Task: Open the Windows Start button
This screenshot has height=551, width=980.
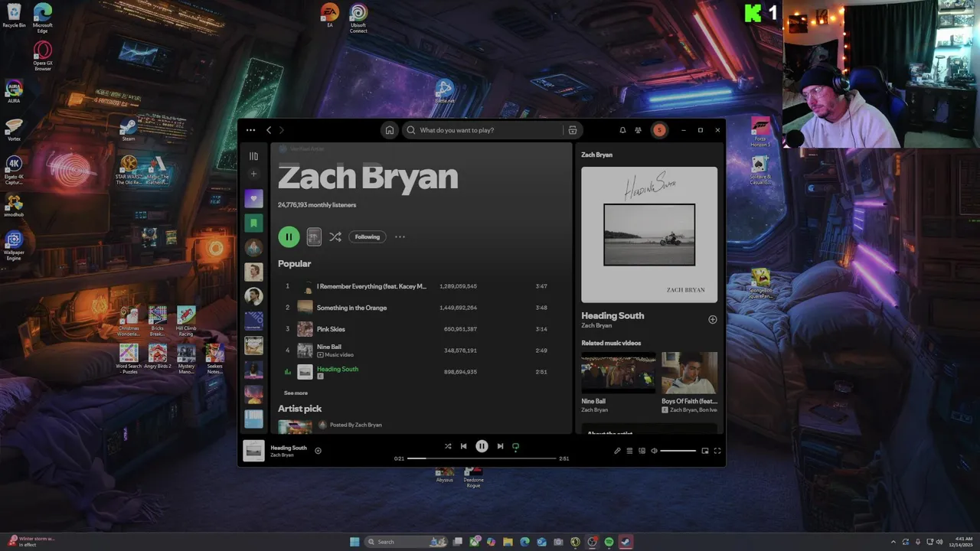Action: (354, 542)
